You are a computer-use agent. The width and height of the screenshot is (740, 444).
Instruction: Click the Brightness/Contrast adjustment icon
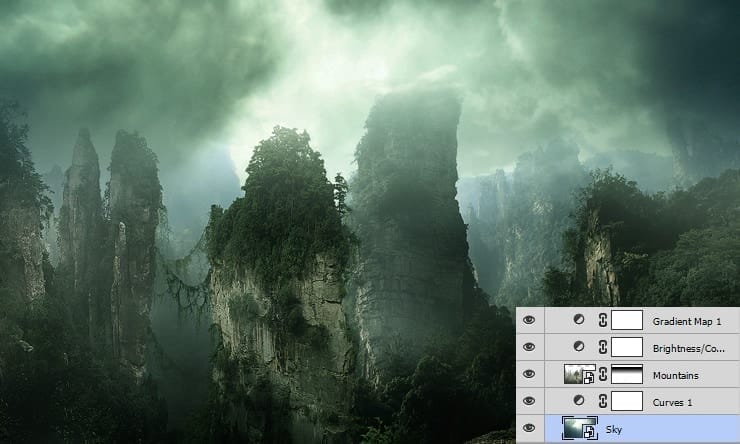579,347
